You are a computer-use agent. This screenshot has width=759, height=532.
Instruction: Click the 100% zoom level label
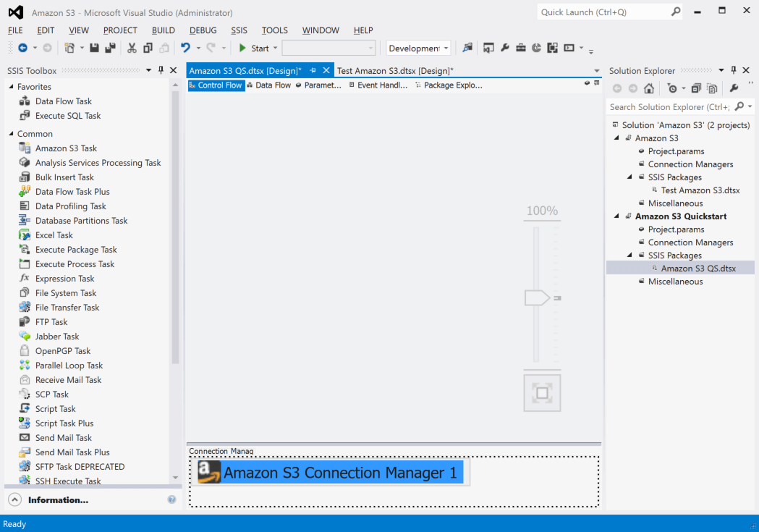(x=542, y=211)
